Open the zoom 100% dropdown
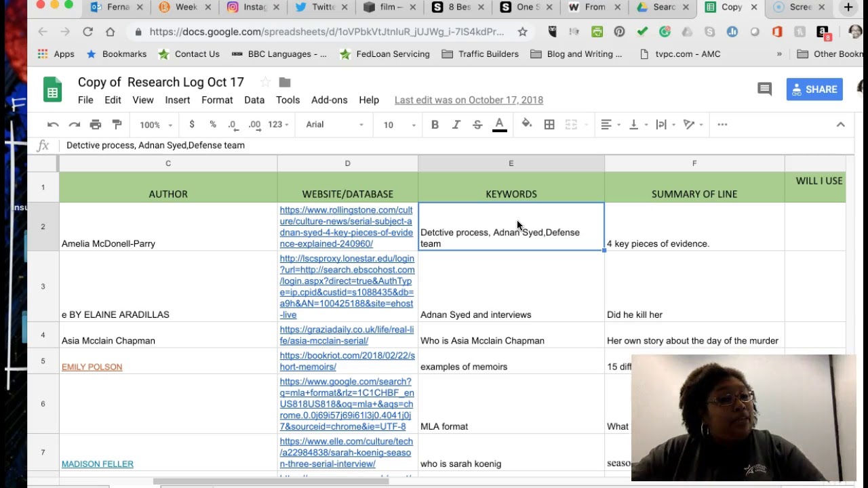 click(x=156, y=125)
